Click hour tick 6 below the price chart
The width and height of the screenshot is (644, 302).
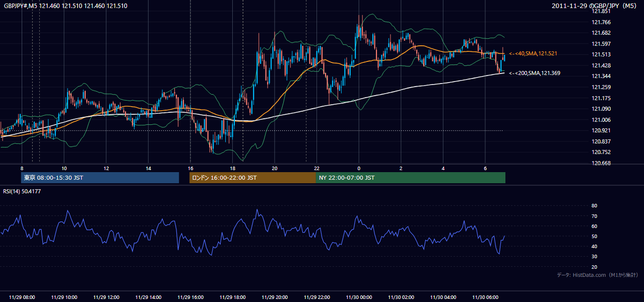click(485, 168)
